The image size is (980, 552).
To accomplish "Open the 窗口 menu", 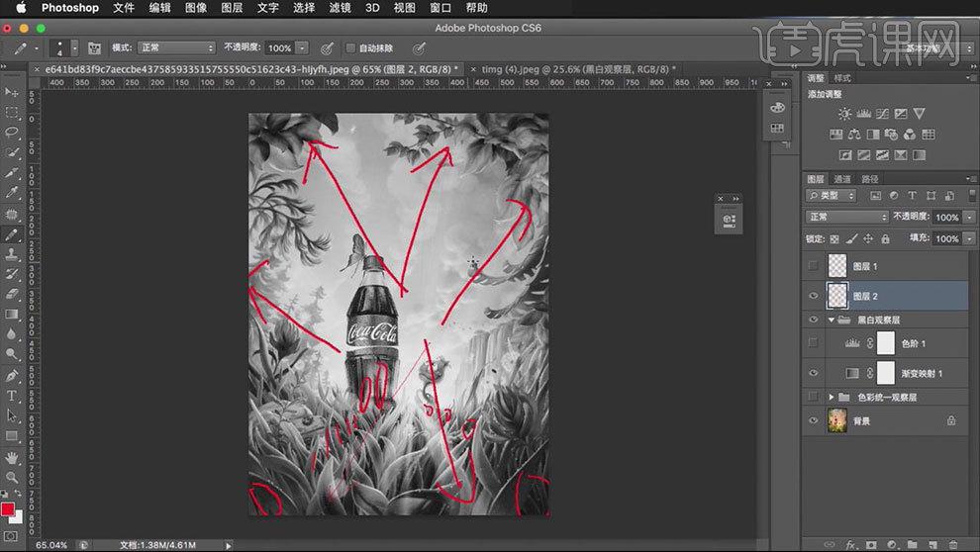I will click(x=441, y=8).
